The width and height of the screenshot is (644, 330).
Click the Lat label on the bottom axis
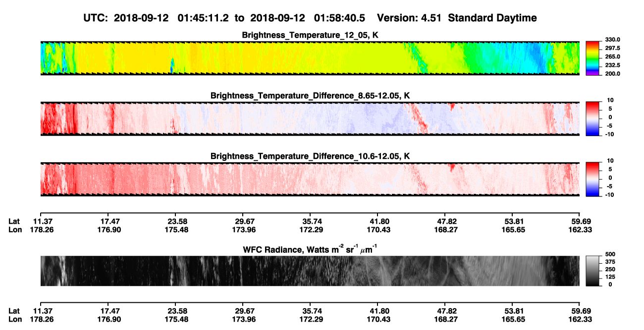tap(14, 311)
